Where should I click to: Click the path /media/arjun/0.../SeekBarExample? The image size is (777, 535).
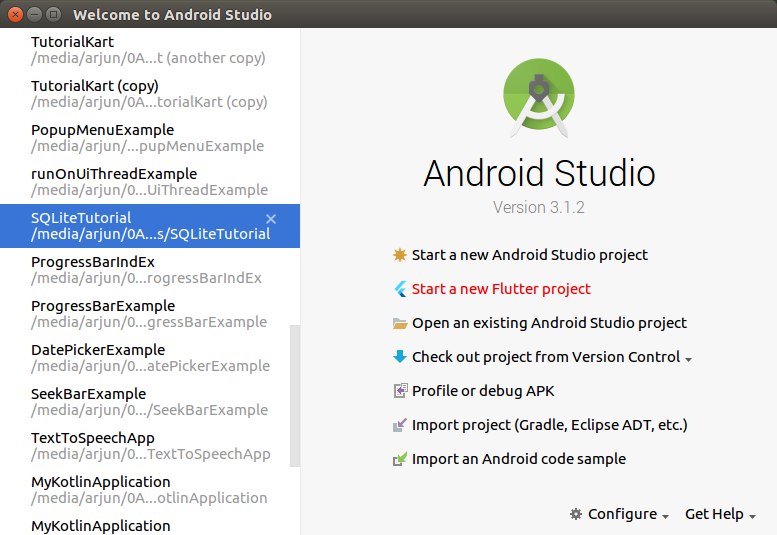tap(149, 410)
